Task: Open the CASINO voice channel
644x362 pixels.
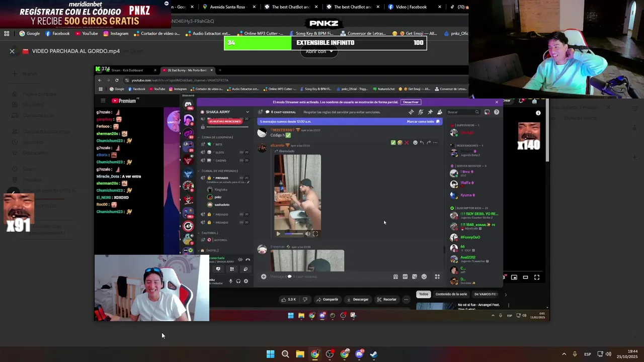Action: (225, 160)
